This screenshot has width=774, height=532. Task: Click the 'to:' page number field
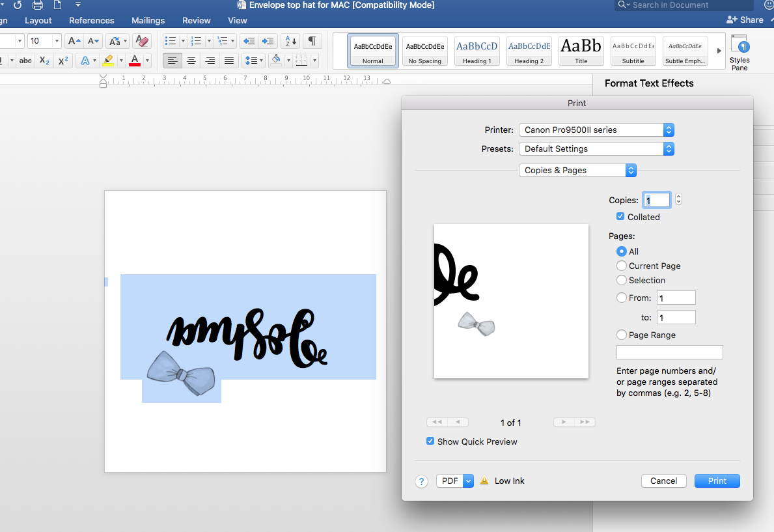pos(676,317)
